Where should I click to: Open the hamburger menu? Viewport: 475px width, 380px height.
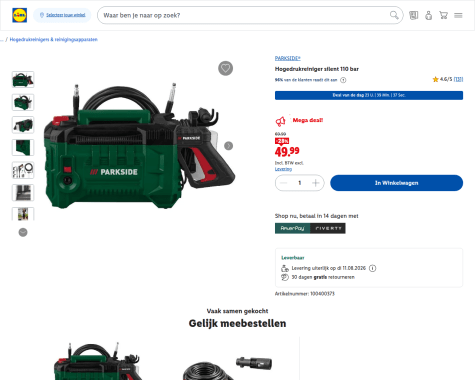[x=458, y=15]
